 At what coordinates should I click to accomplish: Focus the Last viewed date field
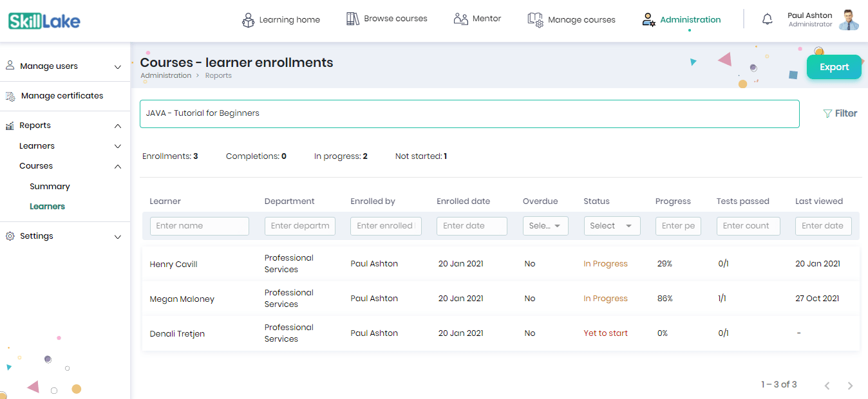[x=824, y=226]
